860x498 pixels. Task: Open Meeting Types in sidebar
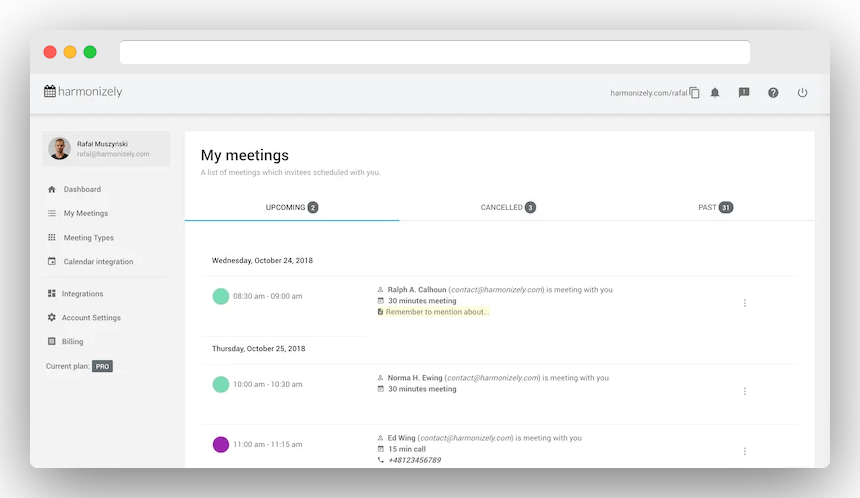pos(88,237)
